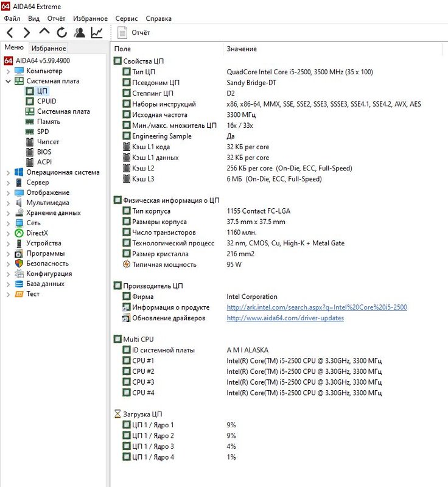The width and height of the screenshot is (448, 487).
Task: Click the База данных database icon
Action: point(19,284)
